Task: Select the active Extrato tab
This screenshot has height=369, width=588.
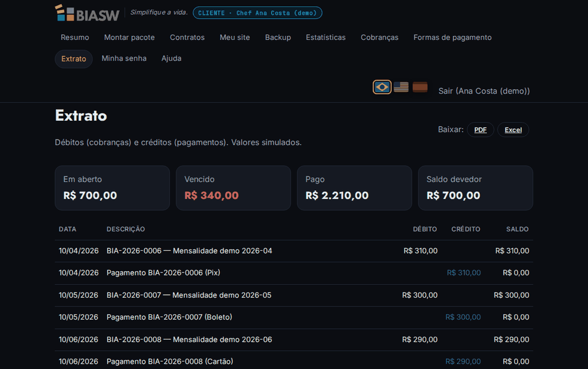Action: 73,59
